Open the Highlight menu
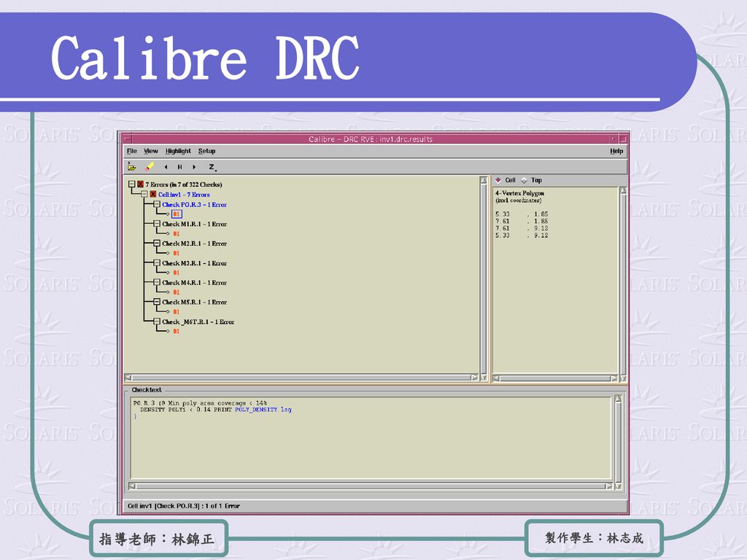The image size is (747, 560). (x=178, y=151)
